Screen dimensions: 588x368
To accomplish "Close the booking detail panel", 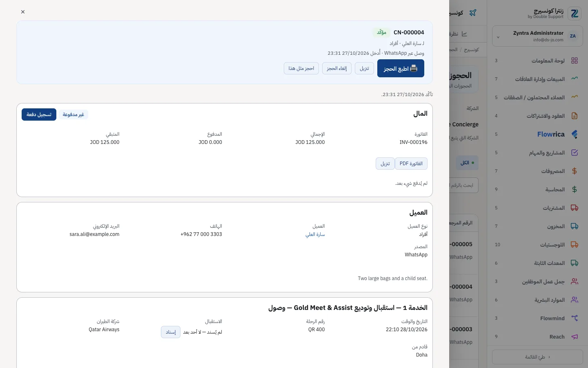I will click(x=23, y=12).
